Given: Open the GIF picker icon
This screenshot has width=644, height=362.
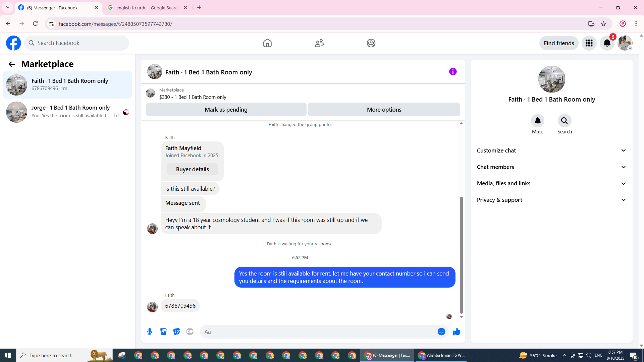Looking at the screenshot, I should pyautogui.click(x=190, y=331).
